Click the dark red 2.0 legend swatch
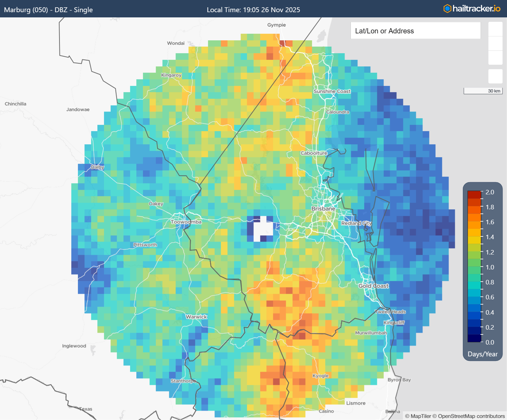 point(474,194)
